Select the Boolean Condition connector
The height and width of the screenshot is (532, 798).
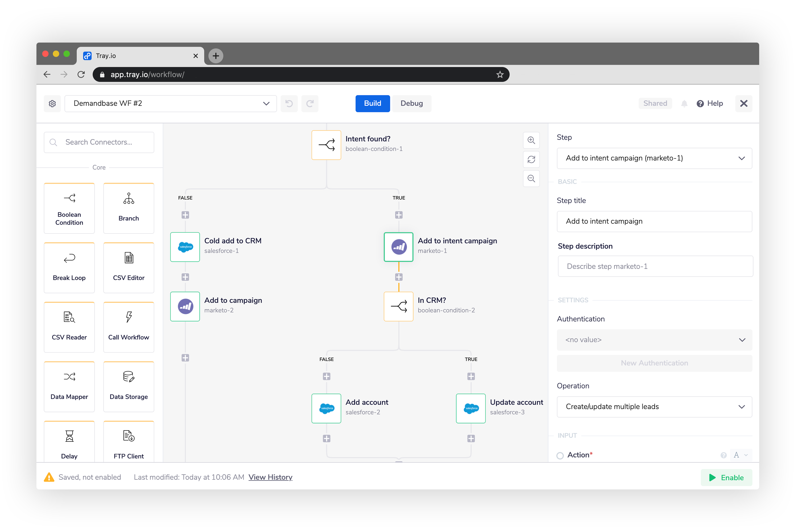point(69,208)
